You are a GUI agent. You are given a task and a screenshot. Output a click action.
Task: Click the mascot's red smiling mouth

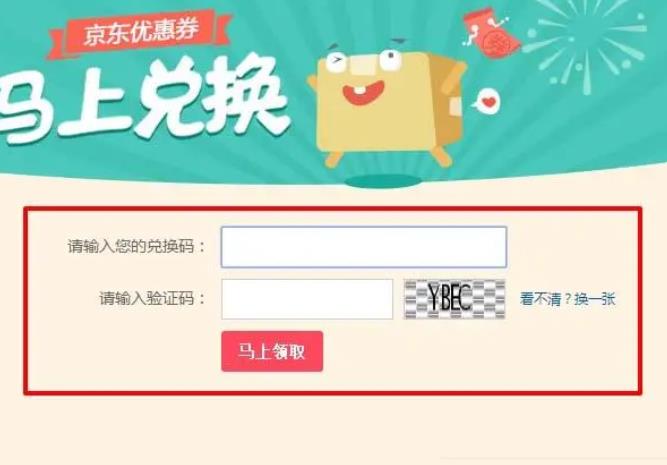point(363,93)
